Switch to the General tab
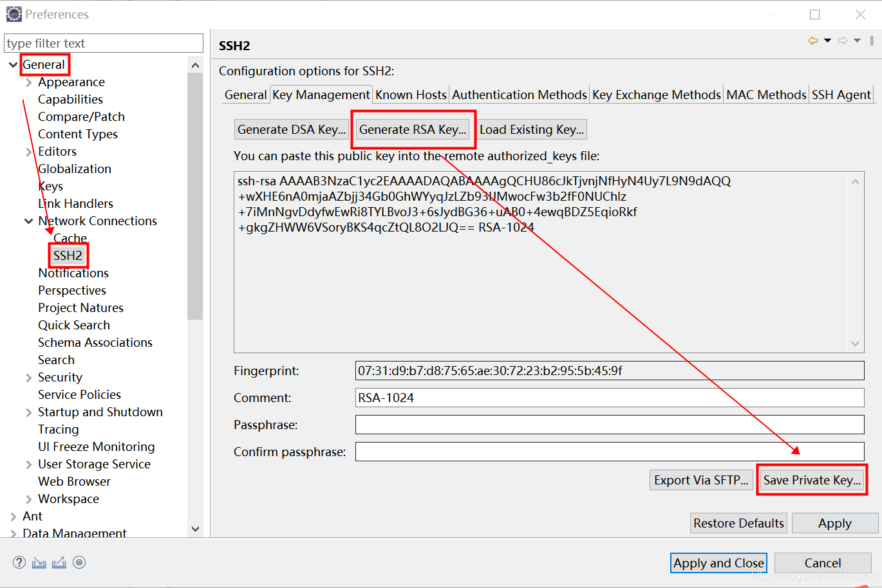Image resolution: width=882 pixels, height=588 pixels. (x=245, y=95)
